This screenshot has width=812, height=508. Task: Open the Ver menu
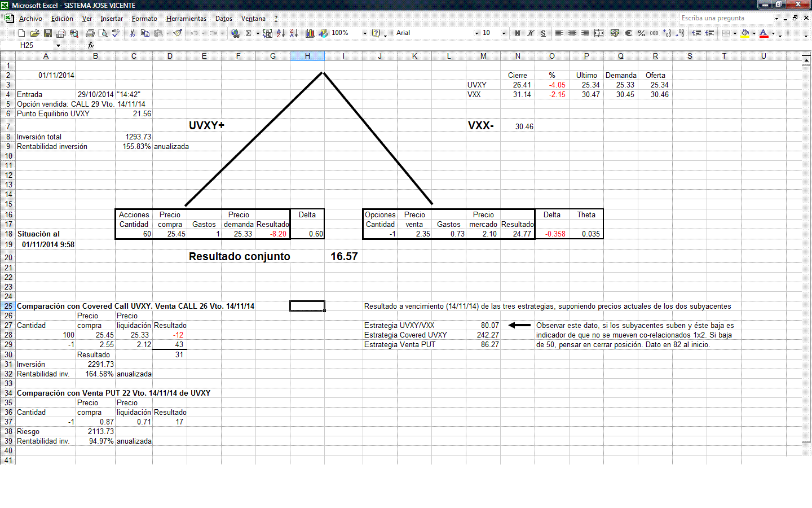pos(87,19)
